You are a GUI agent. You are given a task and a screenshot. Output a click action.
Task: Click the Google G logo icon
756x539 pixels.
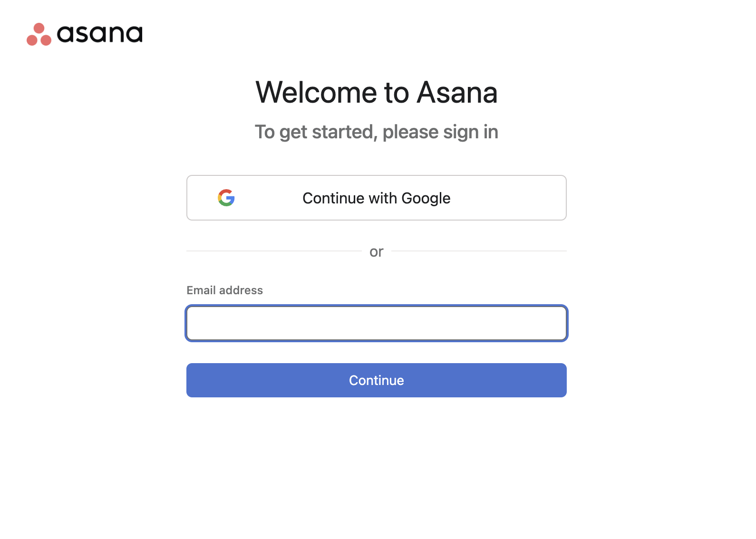coord(226,198)
